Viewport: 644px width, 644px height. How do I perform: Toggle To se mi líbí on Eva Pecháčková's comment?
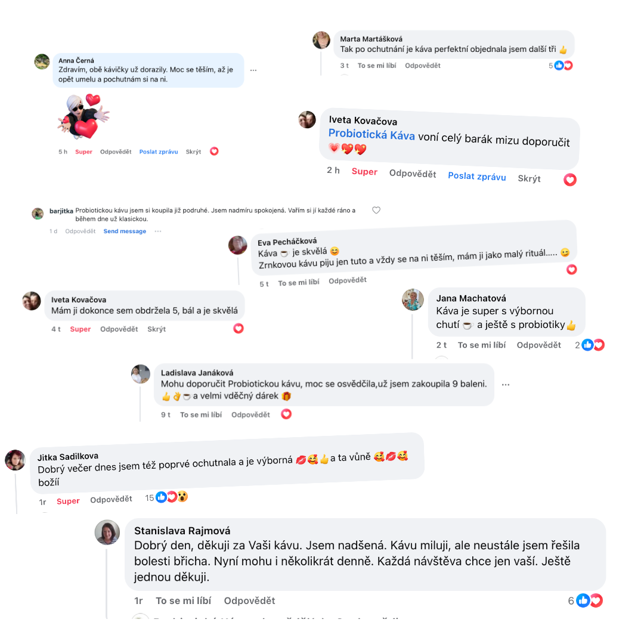(x=299, y=283)
